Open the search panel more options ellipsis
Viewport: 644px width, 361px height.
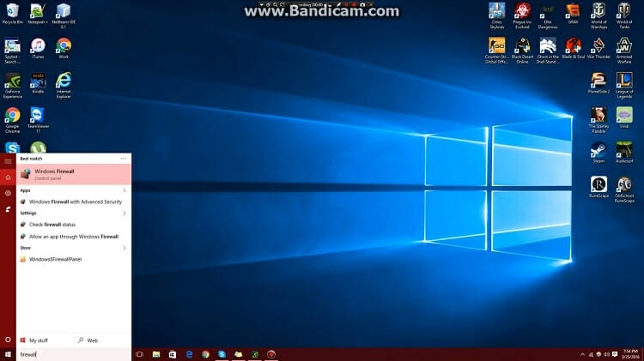coord(124,159)
